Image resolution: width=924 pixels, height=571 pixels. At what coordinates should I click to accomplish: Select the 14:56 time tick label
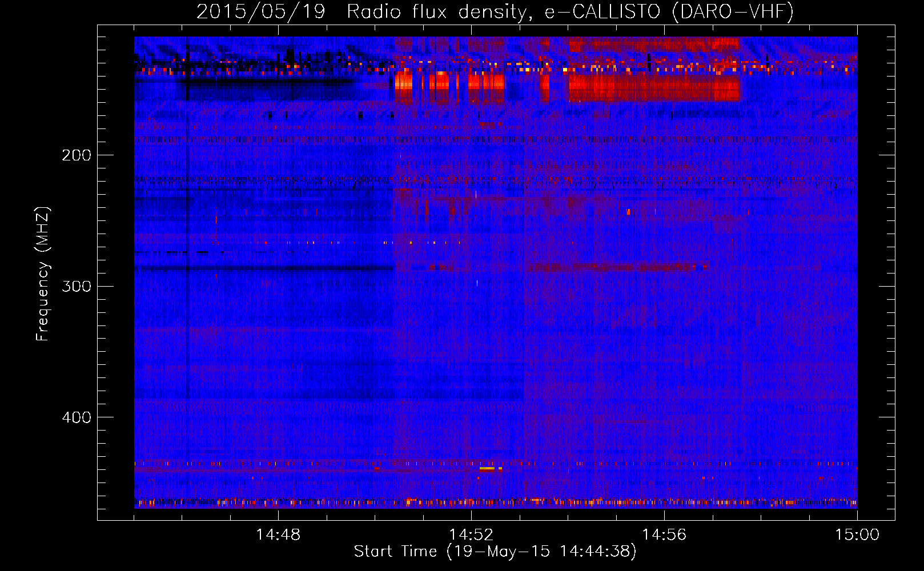(664, 535)
